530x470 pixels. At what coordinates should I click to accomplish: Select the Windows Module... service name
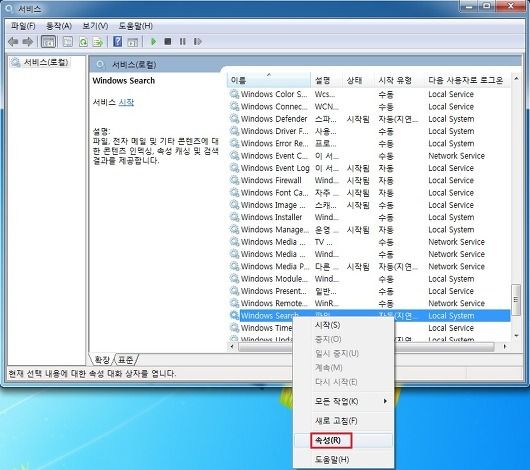274,279
